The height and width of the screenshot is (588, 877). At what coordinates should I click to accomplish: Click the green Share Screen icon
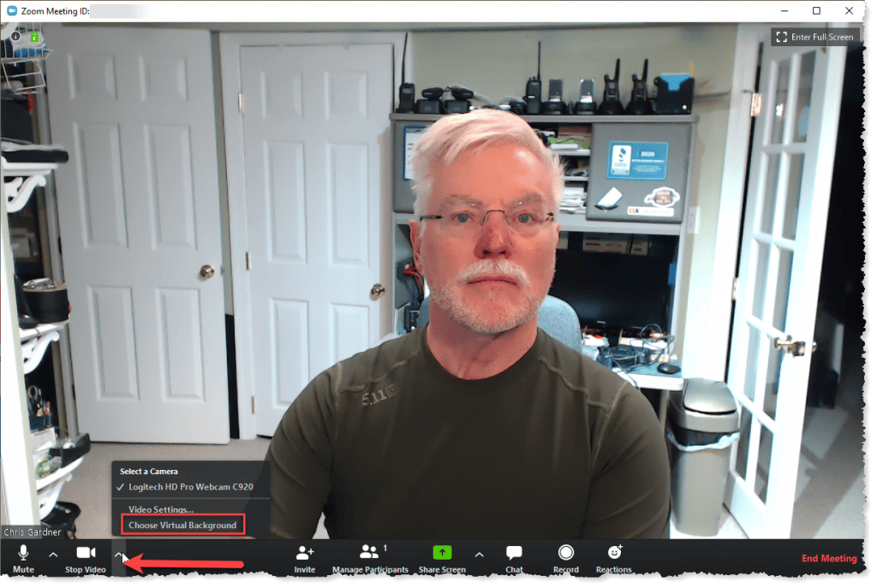point(442,553)
